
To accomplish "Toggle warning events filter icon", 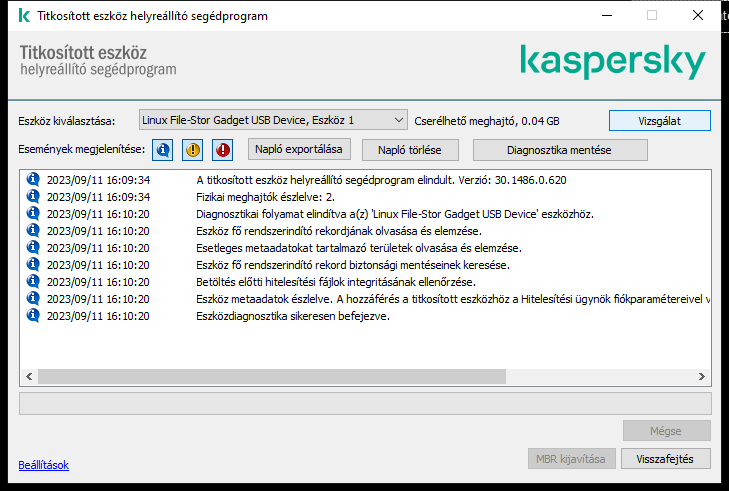I will point(192,150).
